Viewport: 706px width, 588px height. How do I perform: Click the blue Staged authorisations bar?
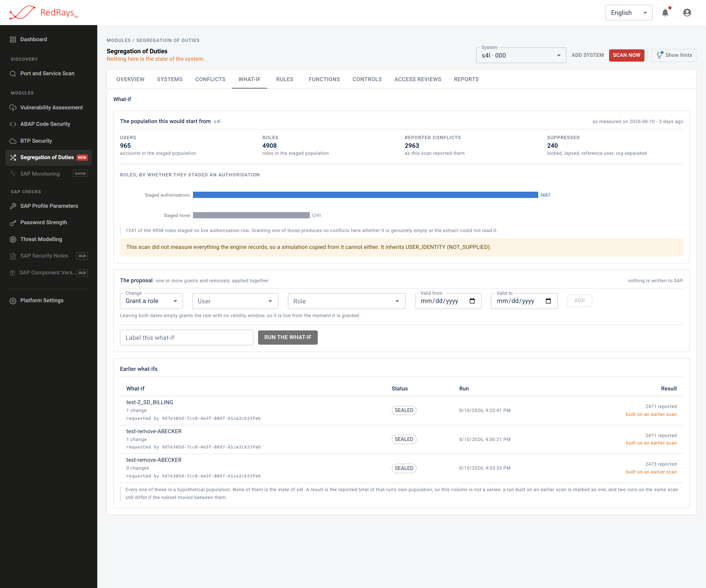click(x=365, y=195)
